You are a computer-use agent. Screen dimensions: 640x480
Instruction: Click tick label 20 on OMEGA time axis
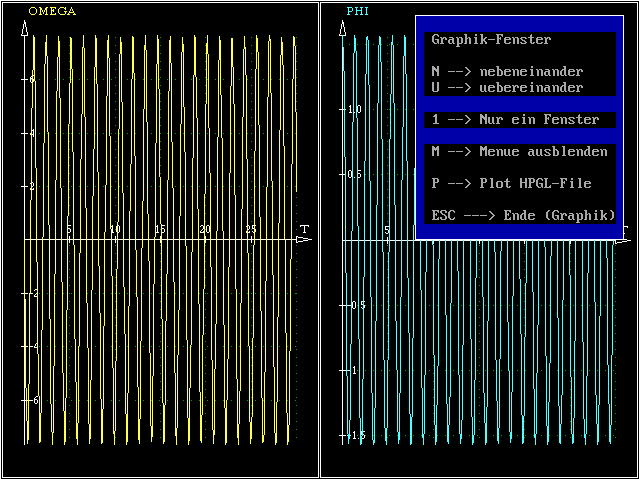(x=205, y=230)
